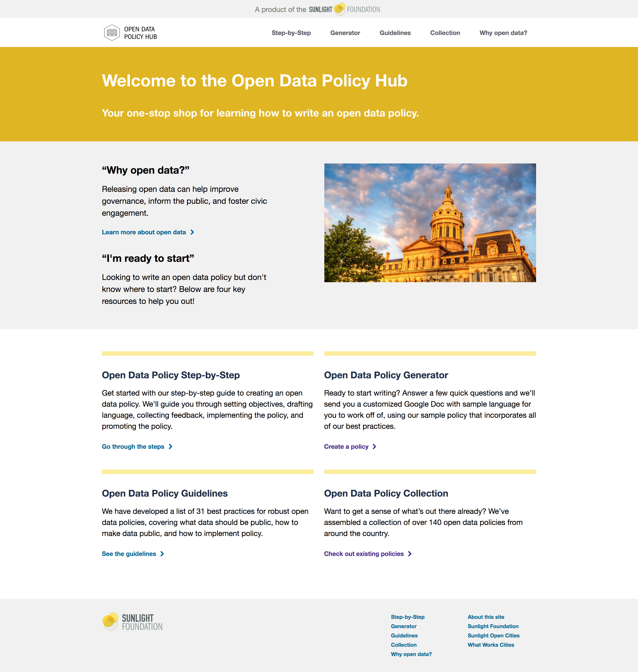The width and height of the screenshot is (638, 672).
Task: Open the 'See the guidelines' link
Action: 129,554
